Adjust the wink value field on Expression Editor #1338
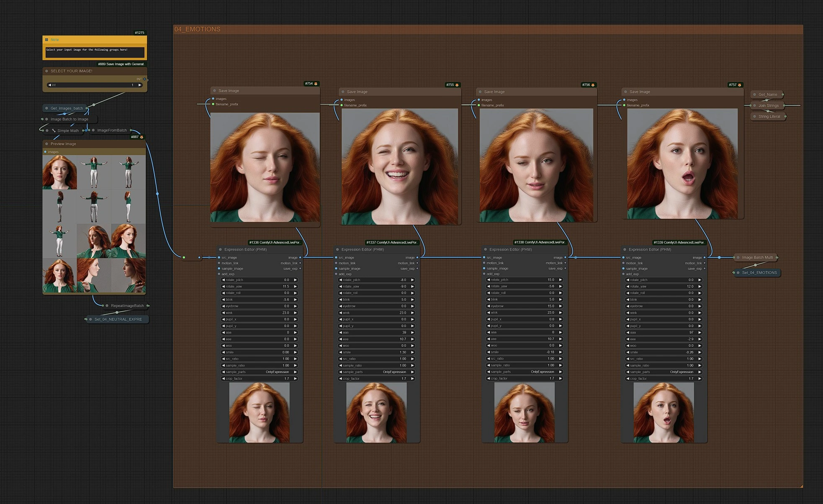The height and width of the screenshot is (504, 823). point(524,312)
